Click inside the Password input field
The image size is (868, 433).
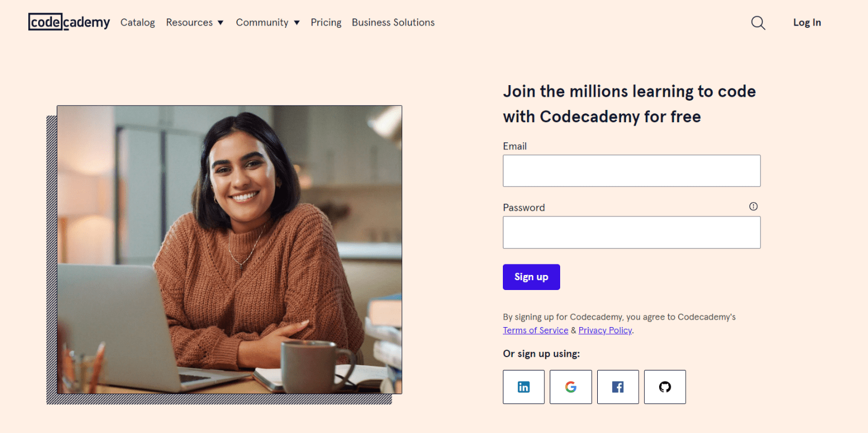click(631, 232)
